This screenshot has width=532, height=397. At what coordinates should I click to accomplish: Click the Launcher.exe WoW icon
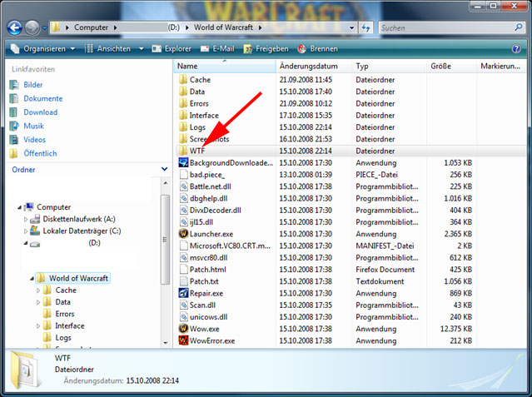coord(183,234)
